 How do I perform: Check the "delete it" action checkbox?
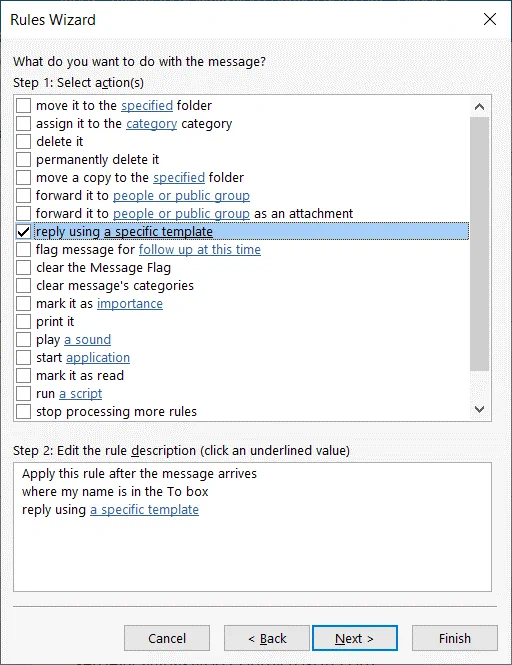(23, 141)
